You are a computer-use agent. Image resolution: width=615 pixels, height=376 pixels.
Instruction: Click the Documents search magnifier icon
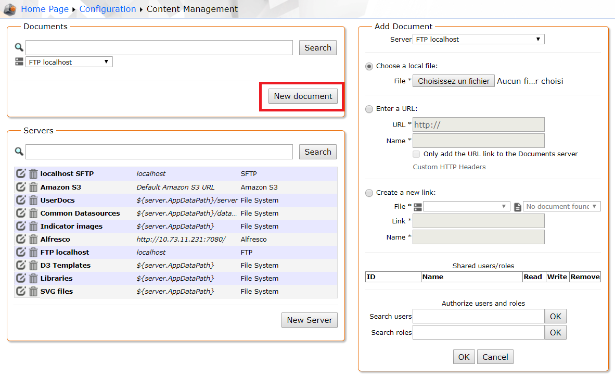(19, 47)
